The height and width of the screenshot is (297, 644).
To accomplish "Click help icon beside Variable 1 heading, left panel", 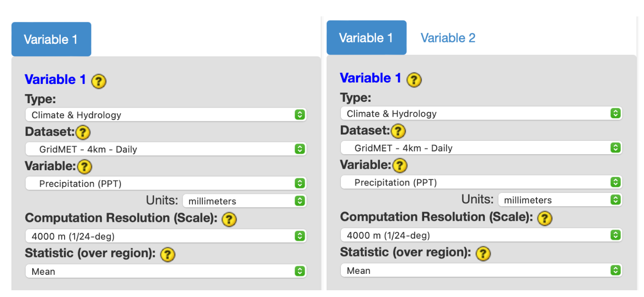I will click(99, 81).
